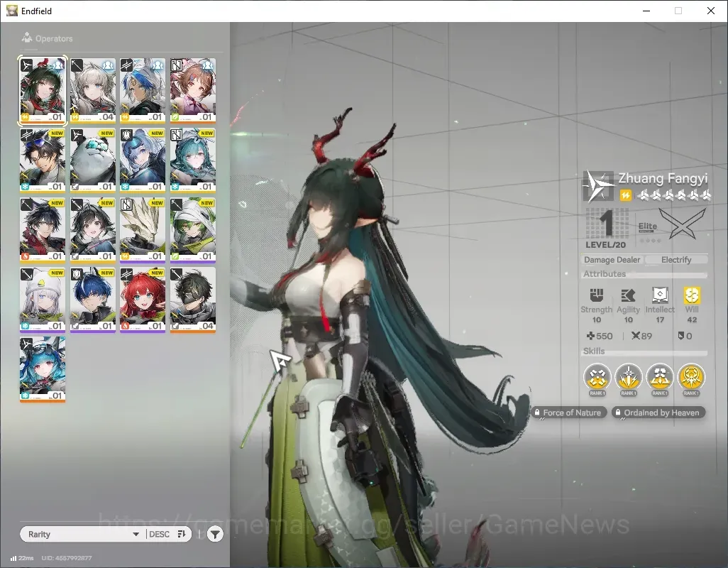Open the first skill icon under Skills
The height and width of the screenshot is (568, 728).
click(x=597, y=376)
